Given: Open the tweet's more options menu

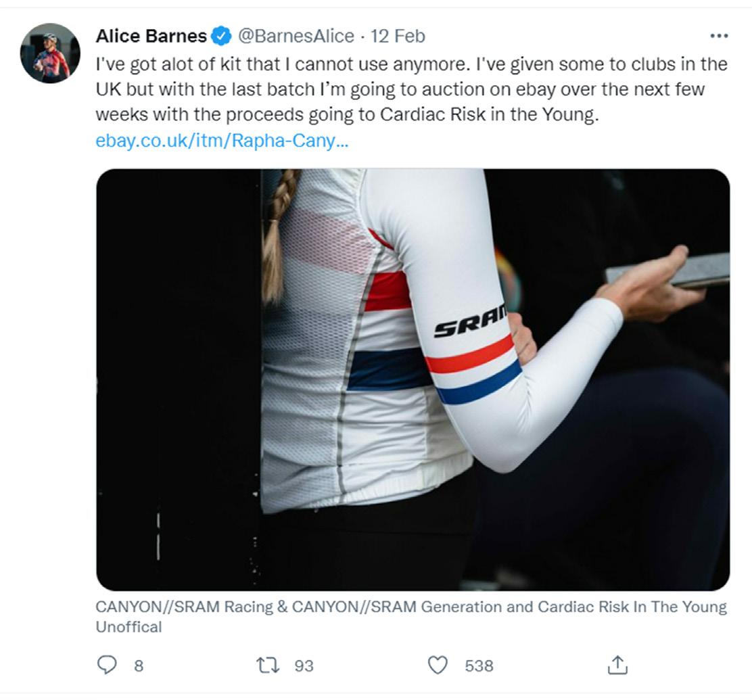Looking at the screenshot, I should click(719, 36).
